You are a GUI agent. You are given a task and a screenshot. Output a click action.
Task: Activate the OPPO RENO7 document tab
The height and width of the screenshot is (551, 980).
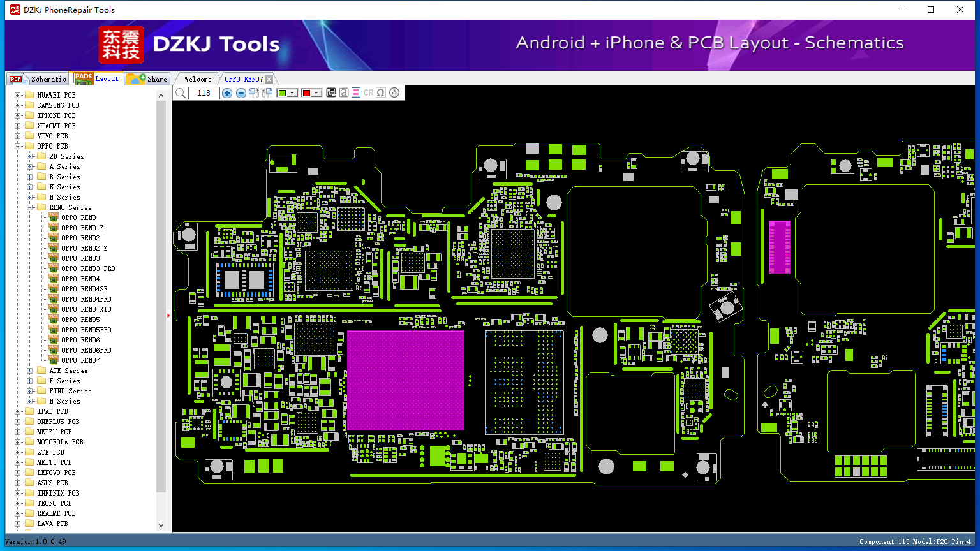click(x=244, y=79)
